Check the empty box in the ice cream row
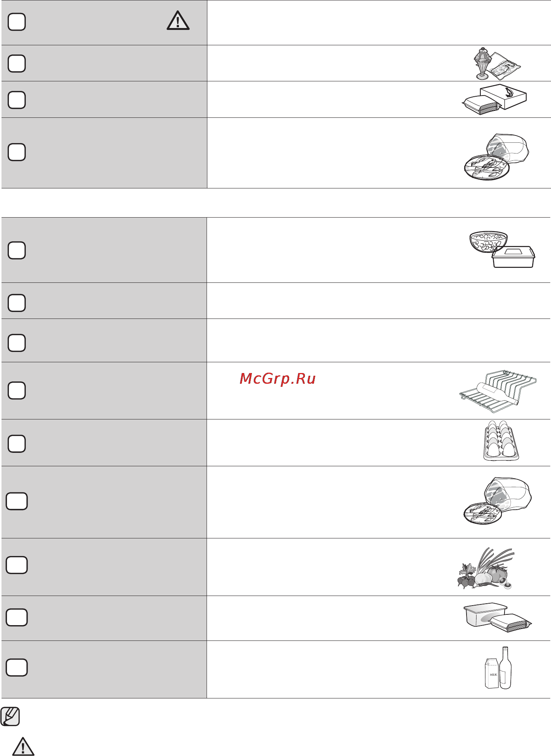 click(17, 63)
